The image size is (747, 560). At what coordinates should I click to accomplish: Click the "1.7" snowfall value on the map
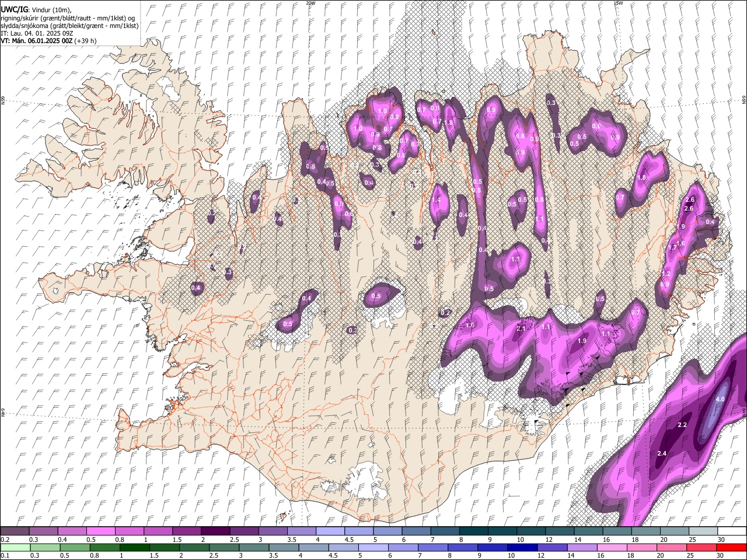coord(672,248)
